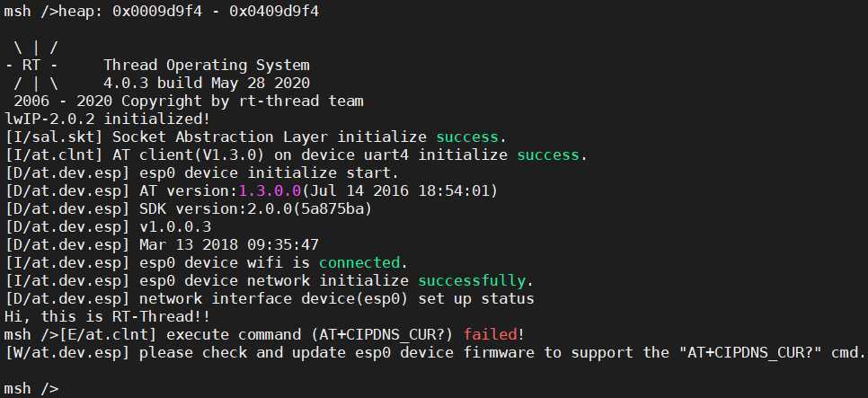
Task: Click the green 'connected' status word
Action: (359, 262)
